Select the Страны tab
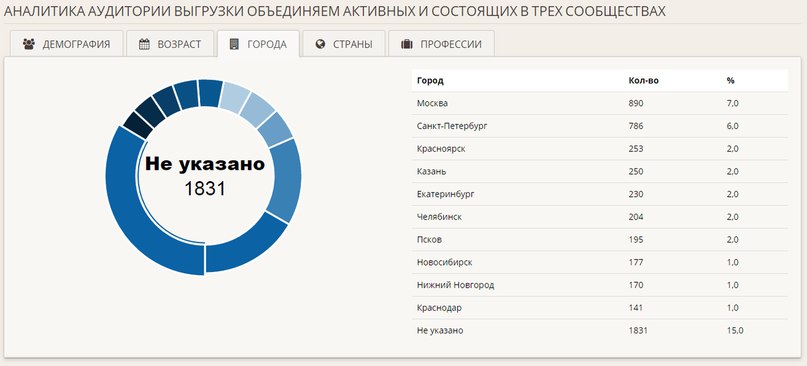The width and height of the screenshot is (807, 366). point(344,44)
